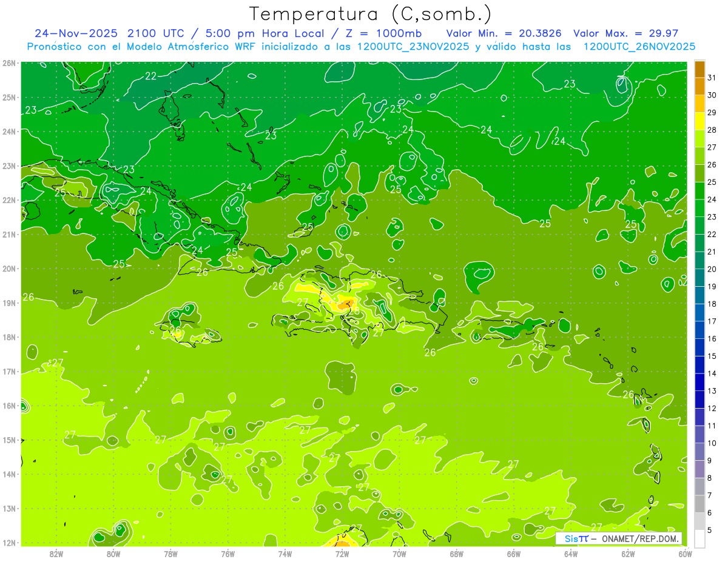This screenshot has height=562, width=728.
Task: Click the '13N' latitude axis label
Action: click(x=9, y=508)
